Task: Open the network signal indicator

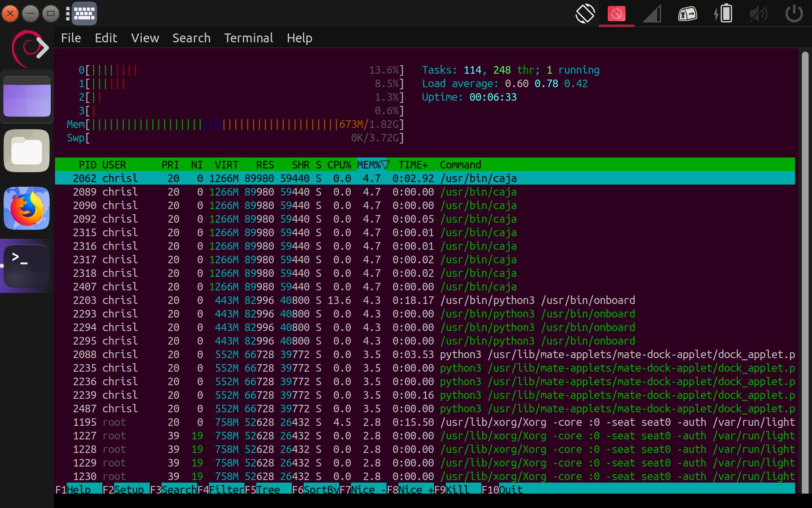Action: 652,14
